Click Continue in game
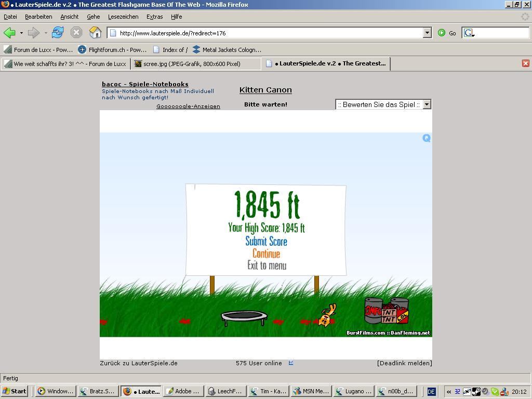This screenshot has width=532, height=399. [x=267, y=254]
